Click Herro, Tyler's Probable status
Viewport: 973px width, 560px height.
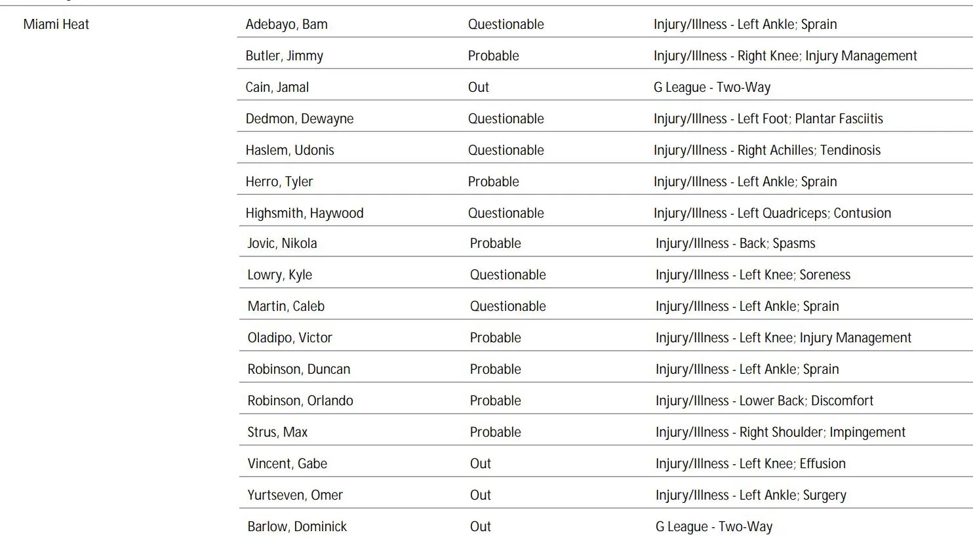click(493, 182)
